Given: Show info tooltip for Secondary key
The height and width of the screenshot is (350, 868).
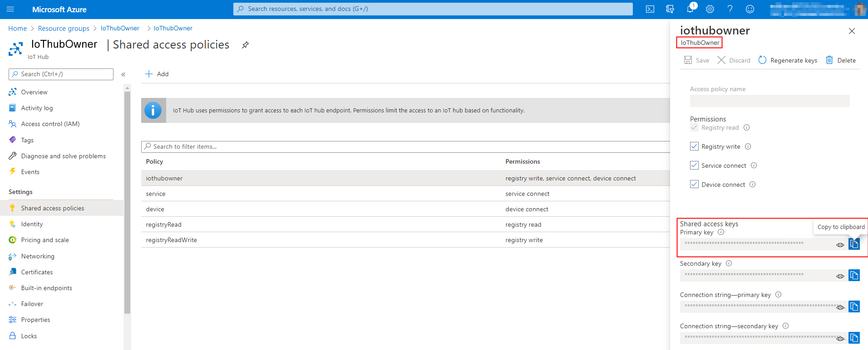Looking at the screenshot, I should [x=729, y=263].
